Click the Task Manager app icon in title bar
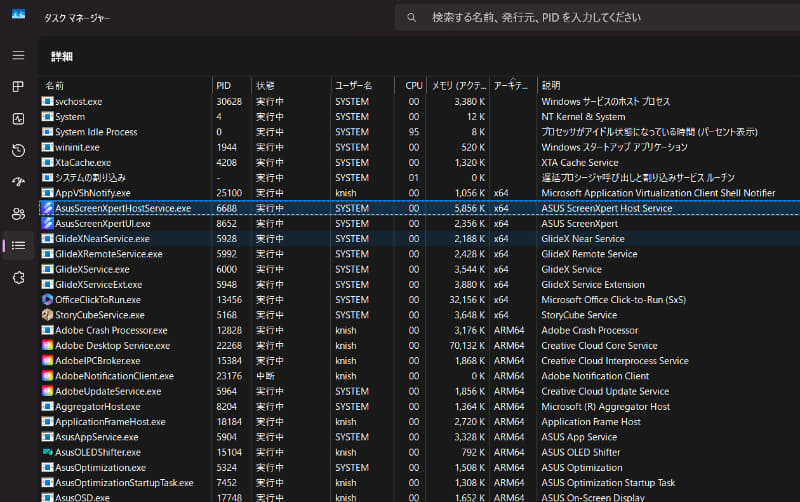Image resolution: width=800 pixels, height=502 pixels. point(18,15)
